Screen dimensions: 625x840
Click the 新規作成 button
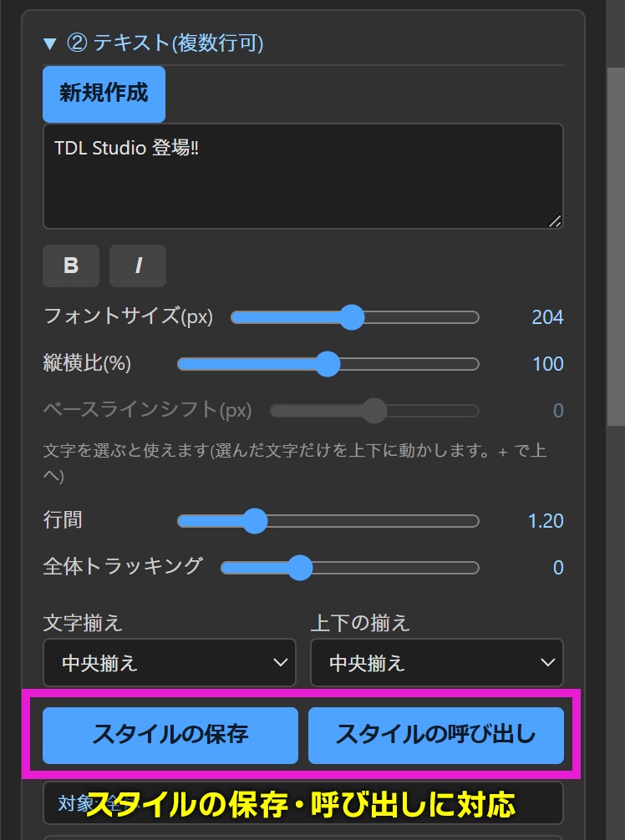point(104,94)
